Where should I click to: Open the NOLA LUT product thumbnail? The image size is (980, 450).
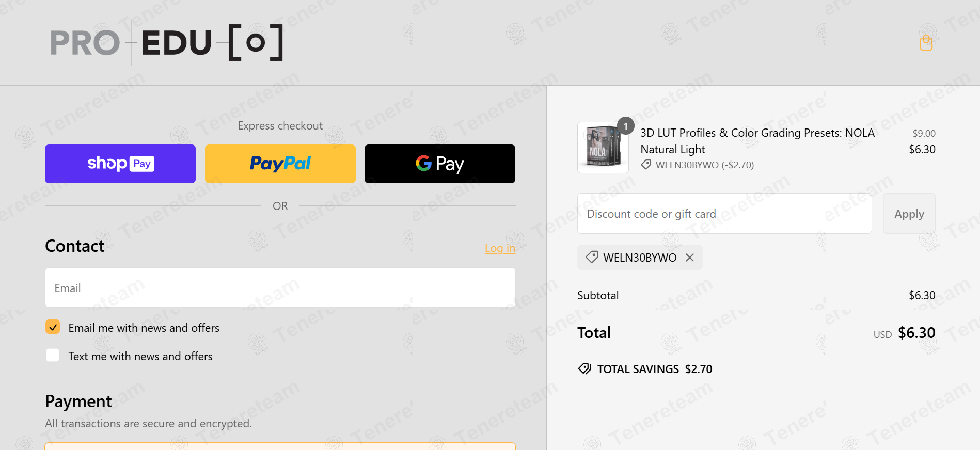pos(603,148)
